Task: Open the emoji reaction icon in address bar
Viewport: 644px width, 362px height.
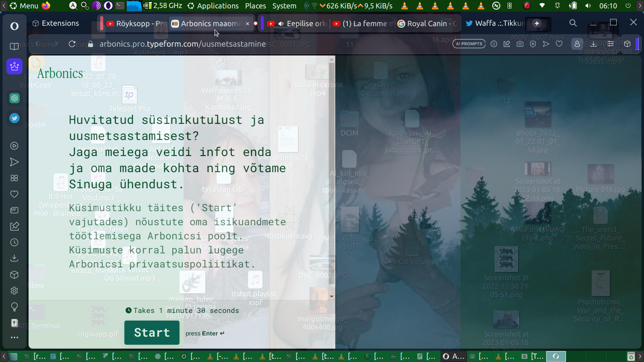Action: [494, 44]
